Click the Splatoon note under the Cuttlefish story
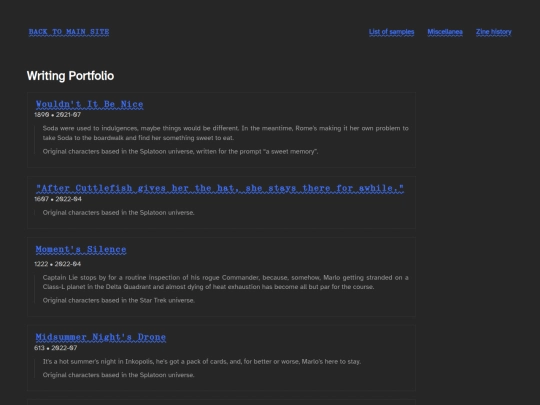This screenshot has width=540, height=405. click(118, 213)
